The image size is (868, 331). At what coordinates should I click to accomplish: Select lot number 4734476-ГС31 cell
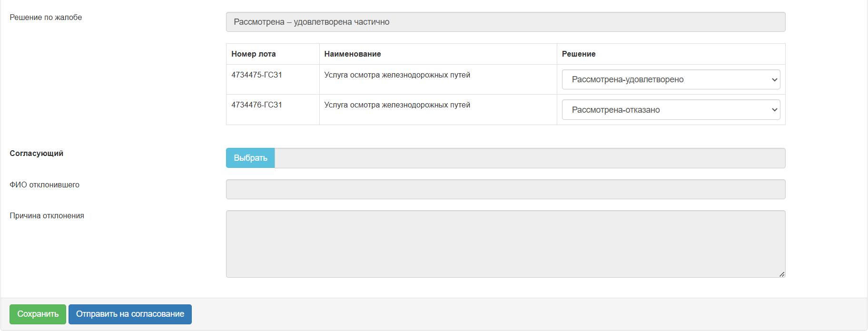click(273, 109)
